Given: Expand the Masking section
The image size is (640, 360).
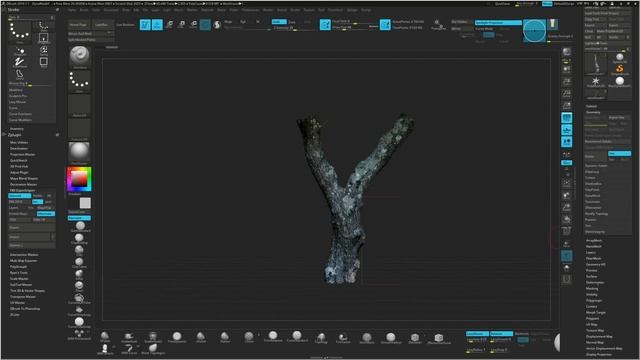Looking at the screenshot, I should 592,289.
